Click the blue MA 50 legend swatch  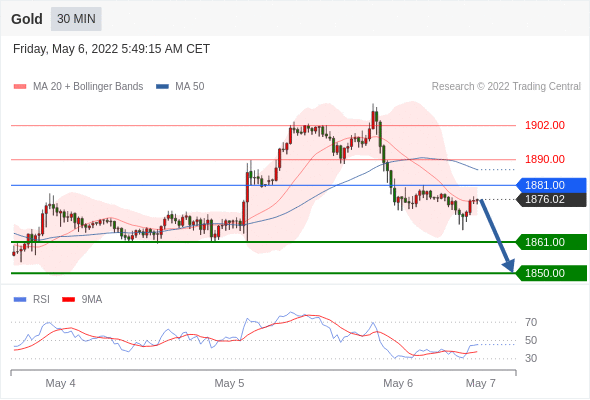[162, 87]
